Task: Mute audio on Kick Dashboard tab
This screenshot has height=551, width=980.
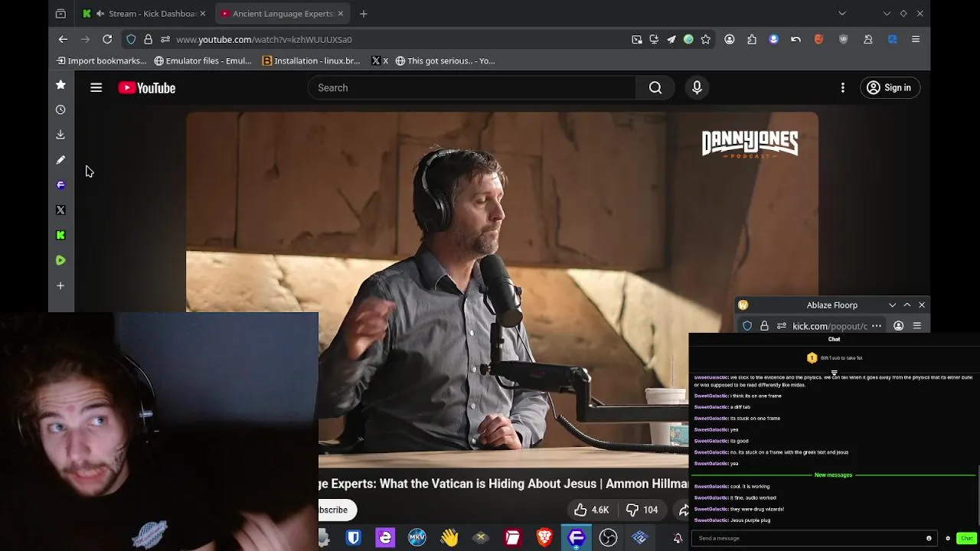Action: coord(100,13)
